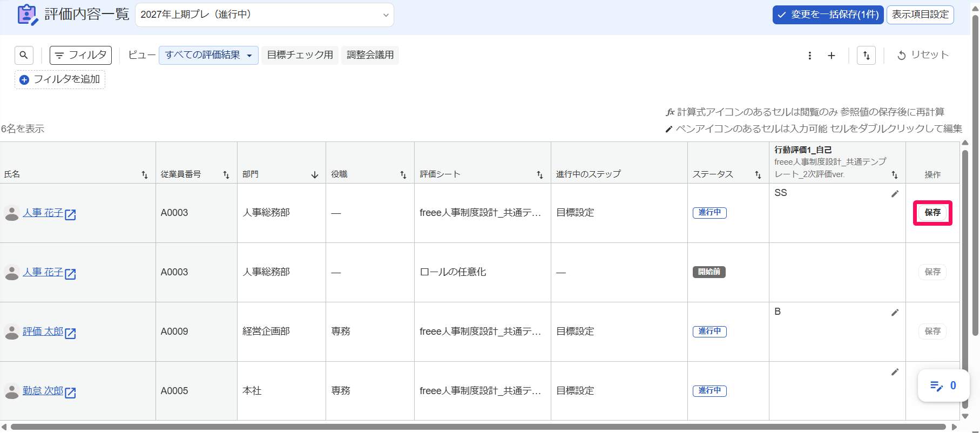Click 変更を一括保存(1件) button
This screenshot has width=980, height=433.
click(x=828, y=15)
